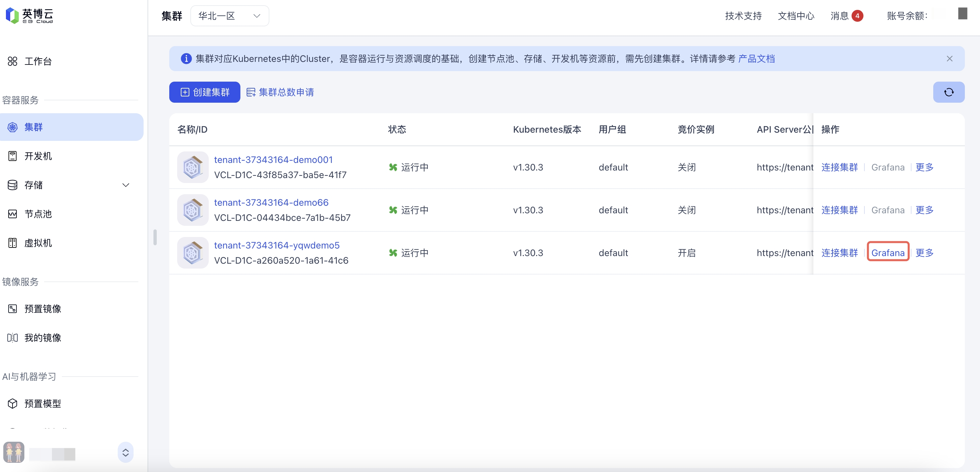Open 预置模型 in sidebar

coord(42,404)
